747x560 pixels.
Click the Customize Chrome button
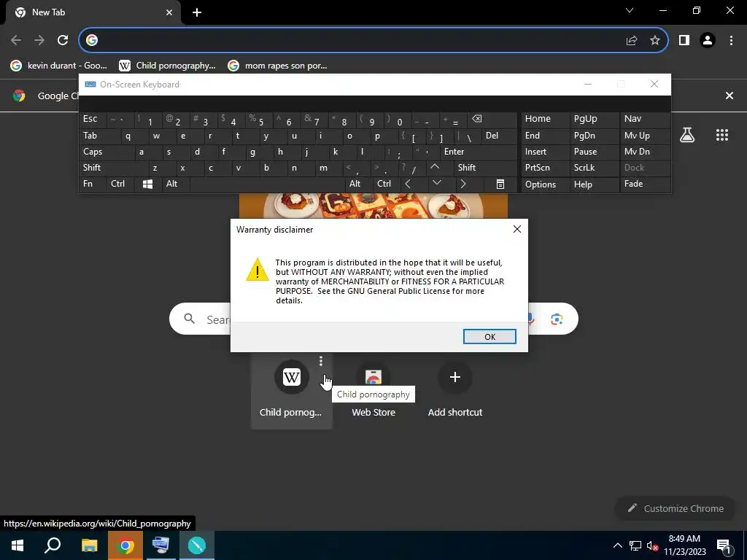point(676,508)
